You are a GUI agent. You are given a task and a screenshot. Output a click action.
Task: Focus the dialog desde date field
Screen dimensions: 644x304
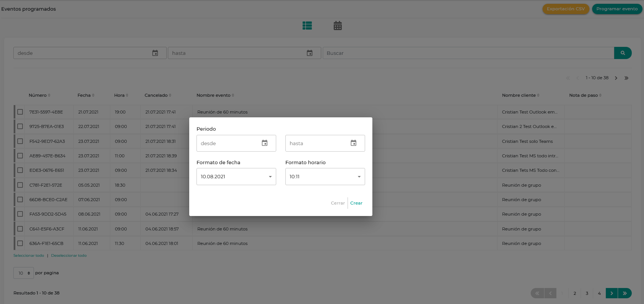point(236,143)
